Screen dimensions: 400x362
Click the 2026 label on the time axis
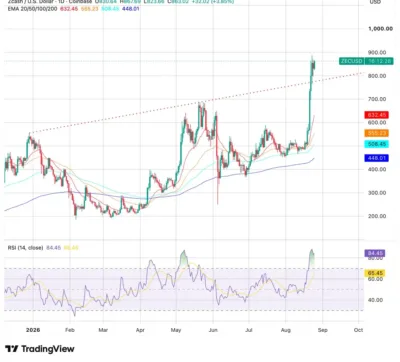pyautogui.click(x=33, y=330)
